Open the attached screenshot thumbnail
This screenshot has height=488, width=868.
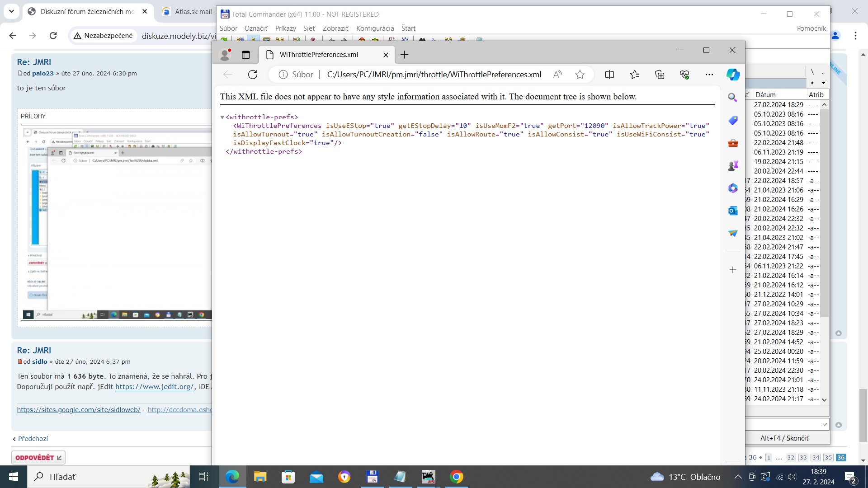pyautogui.click(x=117, y=223)
